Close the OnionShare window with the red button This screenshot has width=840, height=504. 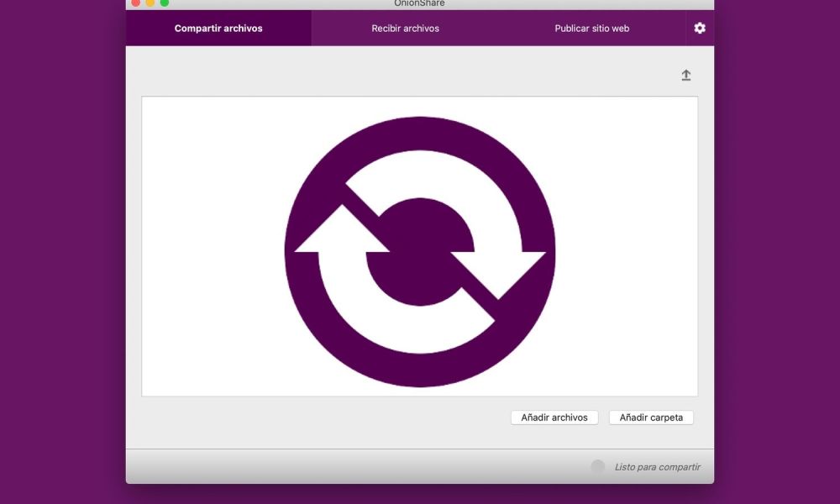point(136,3)
